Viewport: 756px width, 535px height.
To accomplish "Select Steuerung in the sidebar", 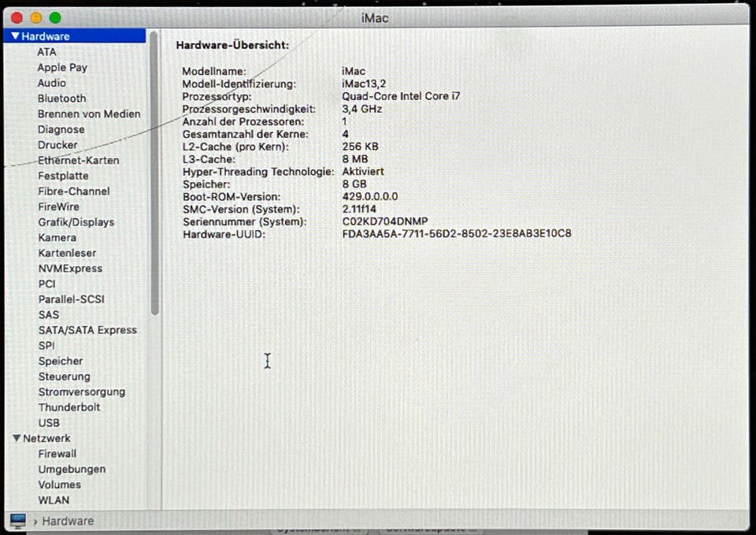I will [64, 377].
